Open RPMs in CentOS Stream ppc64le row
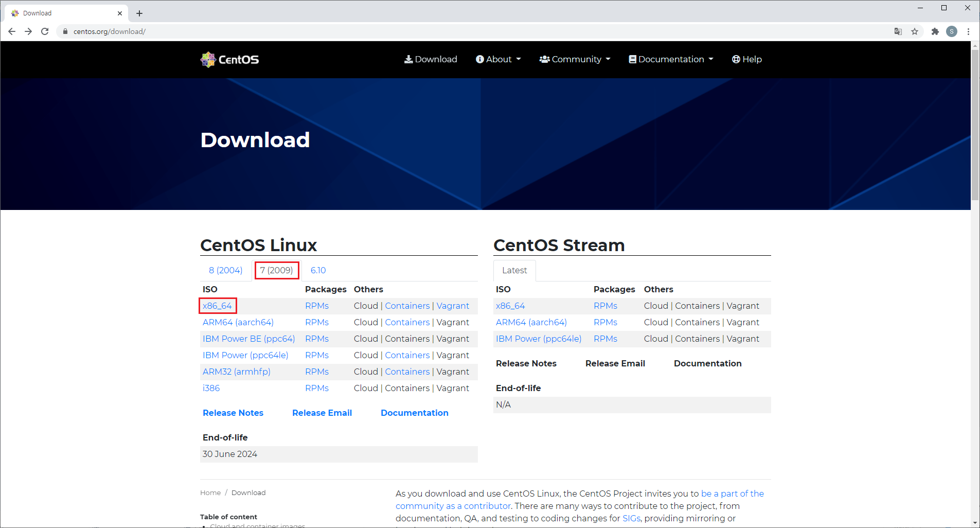The height and width of the screenshot is (528, 980). pyautogui.click(x=605, y=339)
